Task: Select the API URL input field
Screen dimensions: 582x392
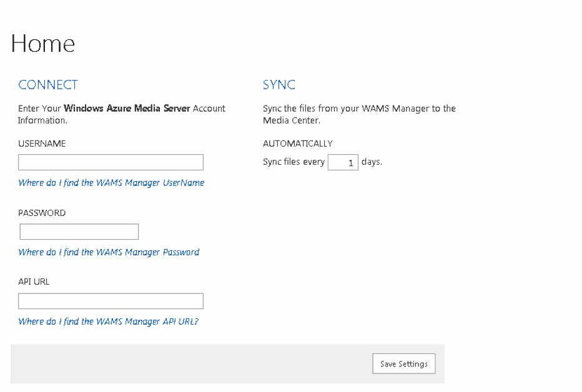Action: point(111,301)
